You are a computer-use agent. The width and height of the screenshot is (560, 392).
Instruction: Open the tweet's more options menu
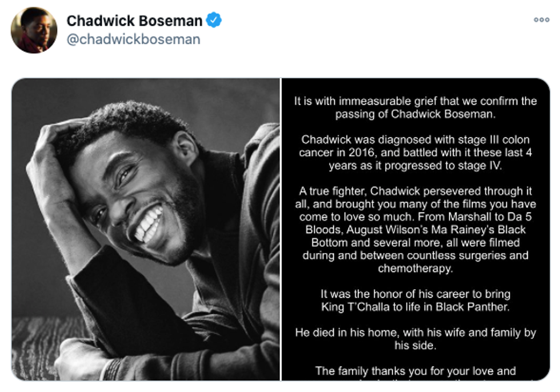(x=541, y=20)
